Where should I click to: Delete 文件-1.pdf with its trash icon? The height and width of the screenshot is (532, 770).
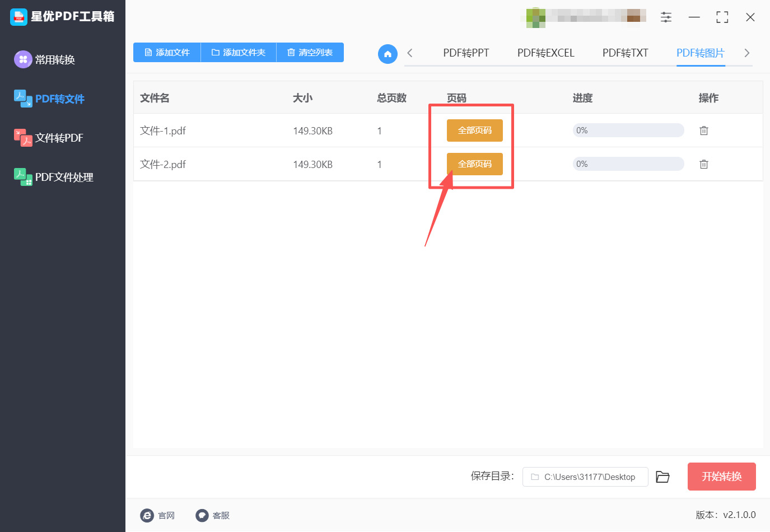(704, 130)
